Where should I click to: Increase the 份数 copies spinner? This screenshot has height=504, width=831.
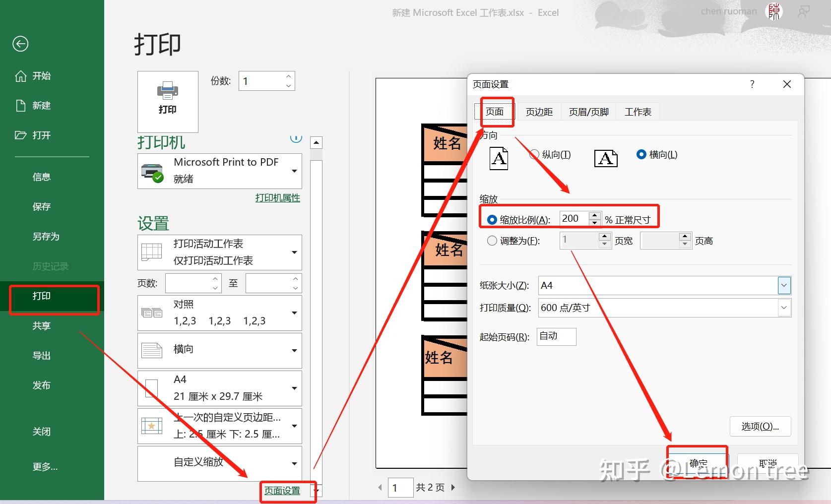[288, 76]
